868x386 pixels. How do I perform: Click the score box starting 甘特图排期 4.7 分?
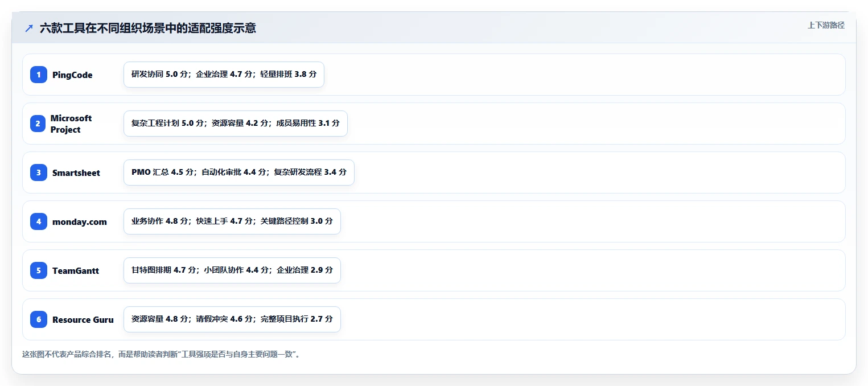coord(232,270)
